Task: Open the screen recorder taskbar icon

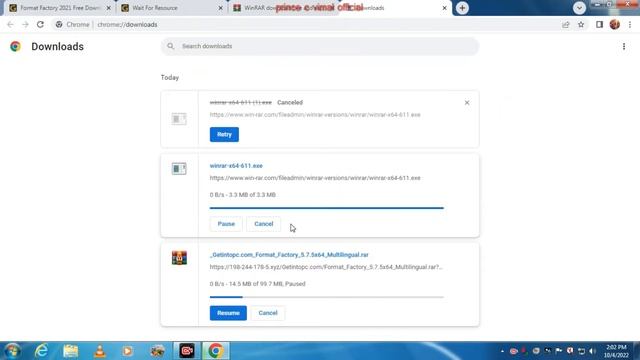Action: 187,351
